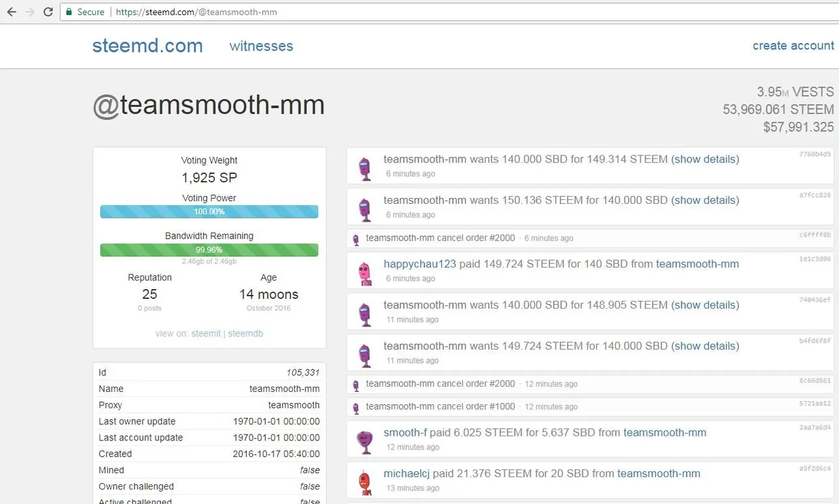Click the create account link

tap(793, 45)
